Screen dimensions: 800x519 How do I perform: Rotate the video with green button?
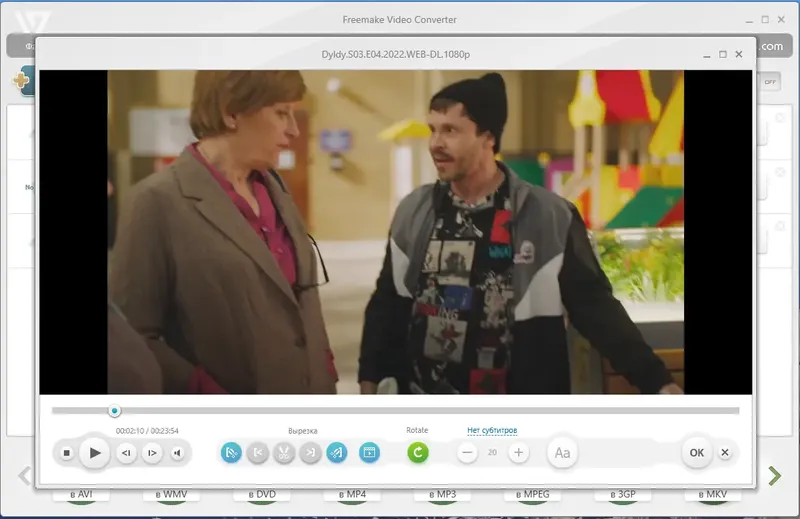[418, 453]
